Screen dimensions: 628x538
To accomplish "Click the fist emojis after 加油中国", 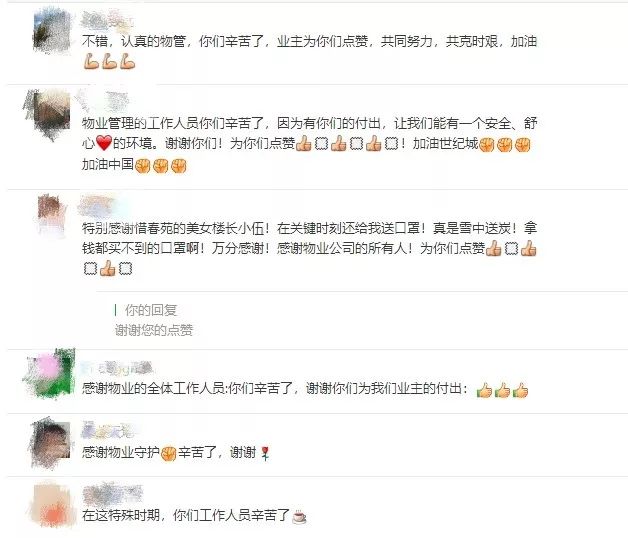I will click(x=161, y=165).
